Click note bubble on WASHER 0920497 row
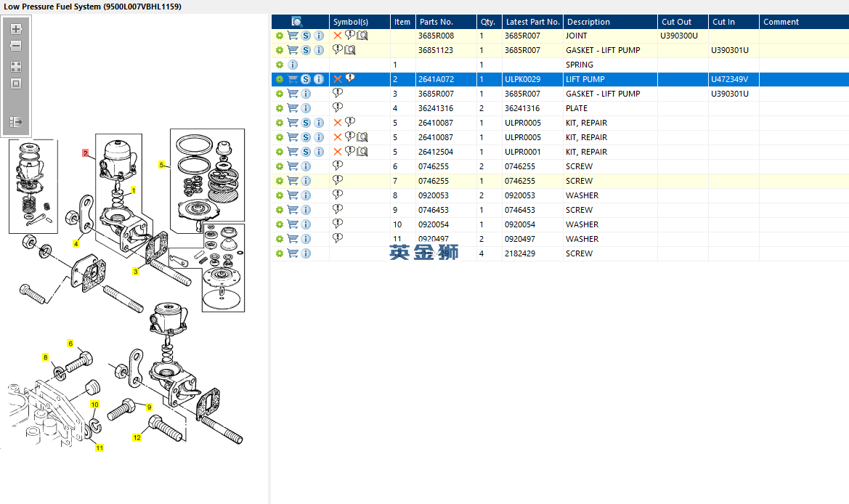 337,238
